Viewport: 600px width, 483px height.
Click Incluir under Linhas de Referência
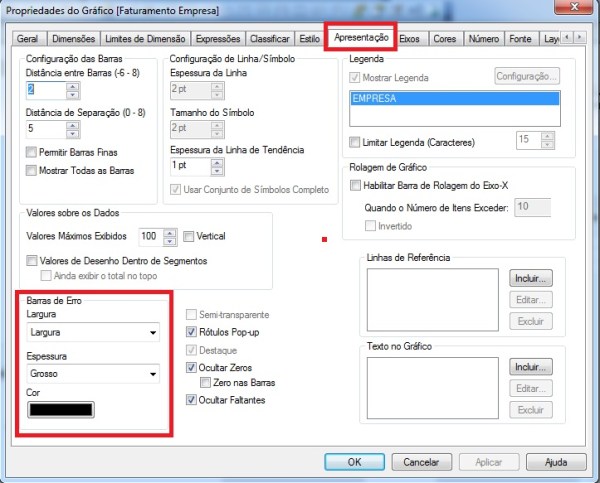point(531,277)
